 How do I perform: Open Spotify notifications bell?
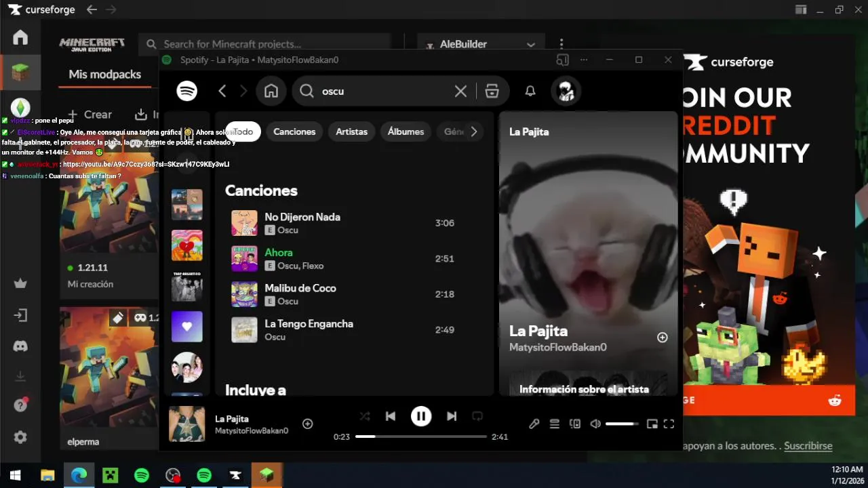click(x=530, y=91)
